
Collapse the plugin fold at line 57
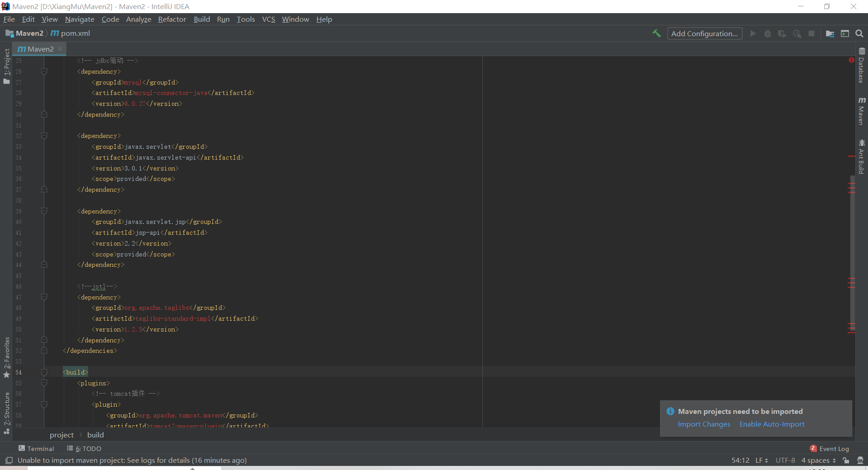tap(44, 404)
